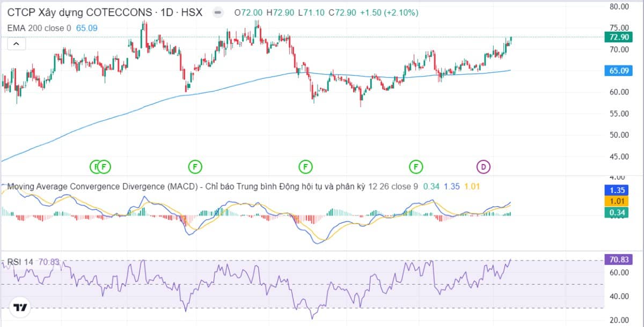
Task: Select the EMA 200 close 0 legend
Action: (x=39, y=27)
